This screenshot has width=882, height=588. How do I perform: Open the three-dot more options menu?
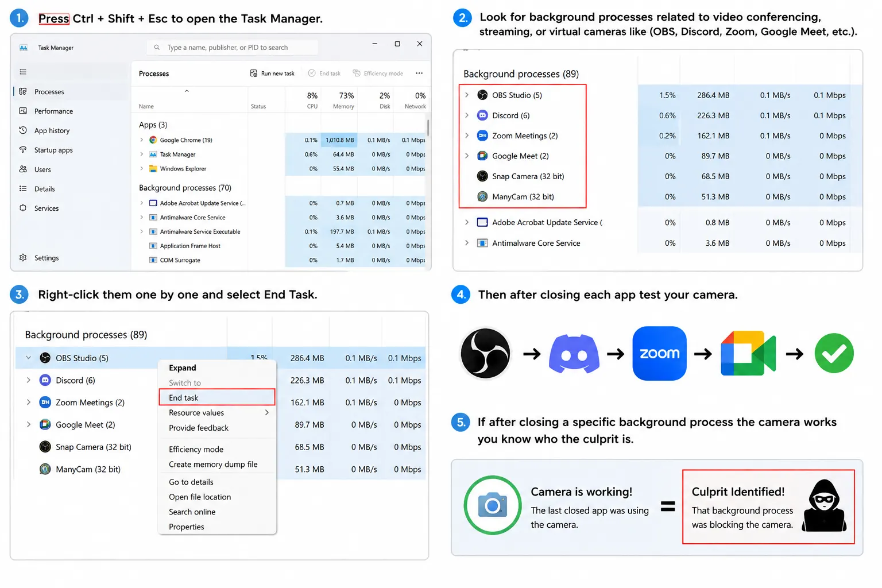[x=419, y=73]
